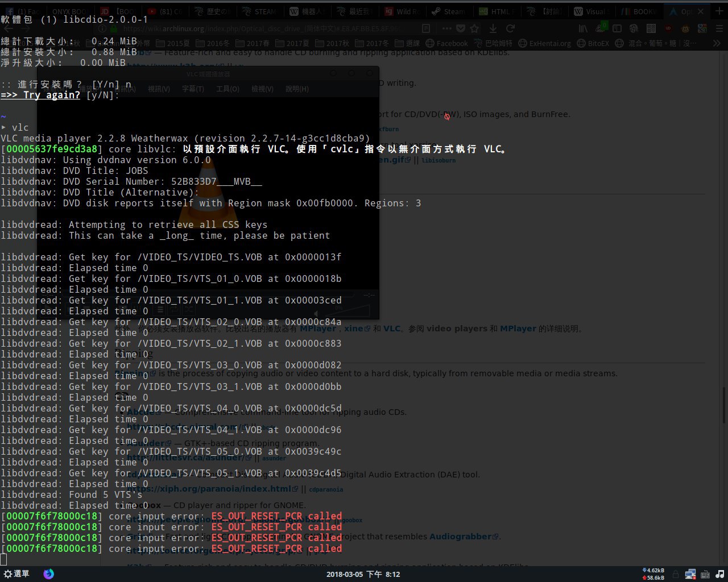728x582 pixels.
Task: Open the littlesvr.ca asunder link
Action: (189, 458)
